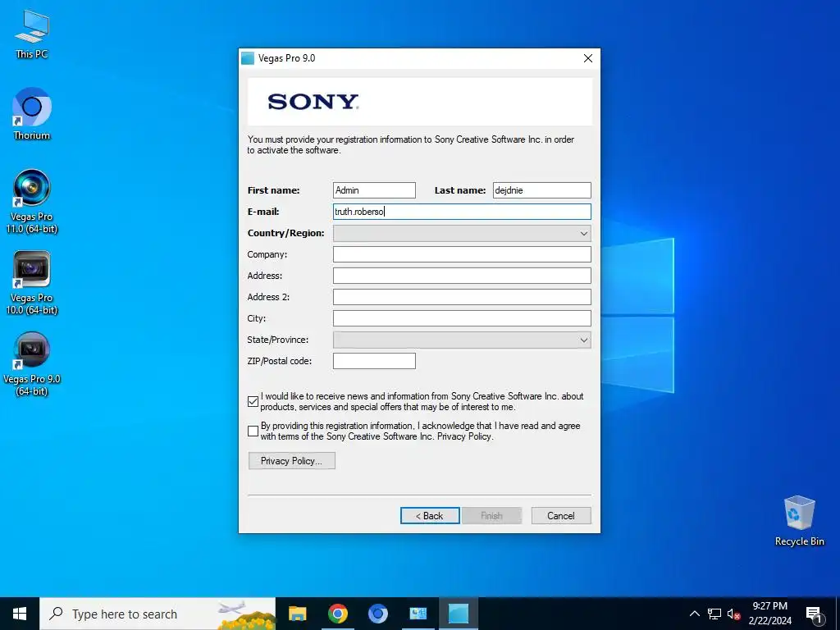Open the notification center icon

click(x=814, y=614)
